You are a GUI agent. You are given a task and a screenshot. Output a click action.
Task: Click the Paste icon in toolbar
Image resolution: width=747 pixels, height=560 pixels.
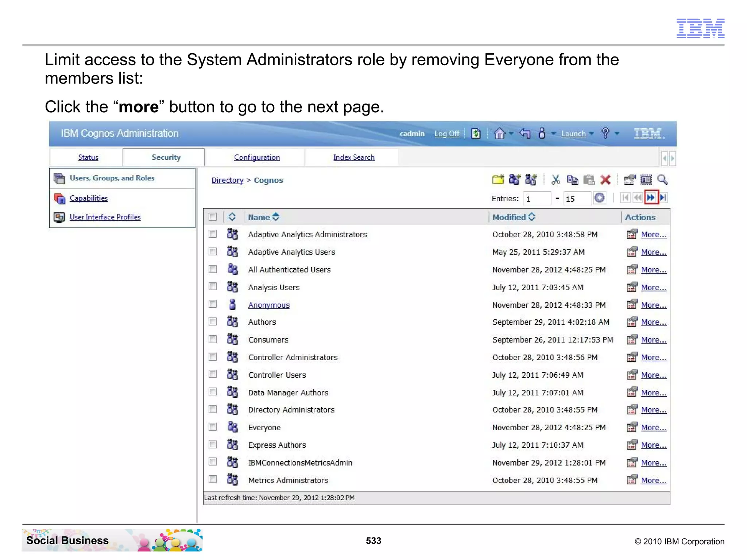pyautogui.click(x=589, y=179)
